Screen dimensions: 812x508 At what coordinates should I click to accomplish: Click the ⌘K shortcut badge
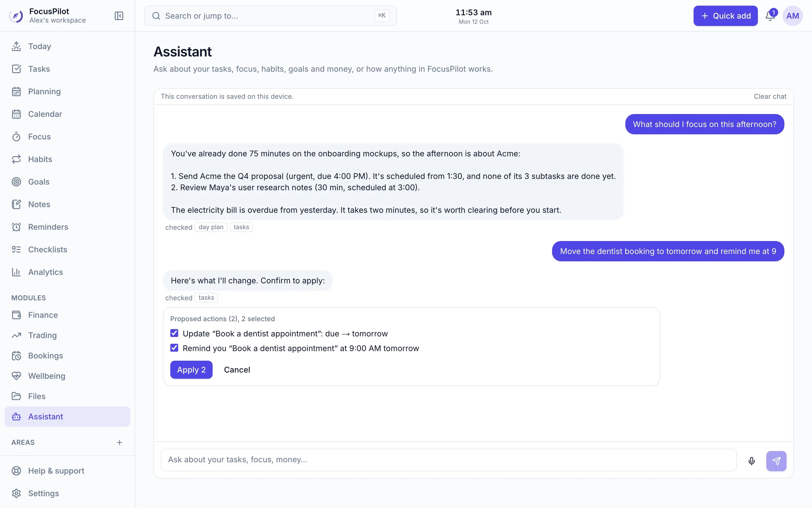[x=382, y=16]
